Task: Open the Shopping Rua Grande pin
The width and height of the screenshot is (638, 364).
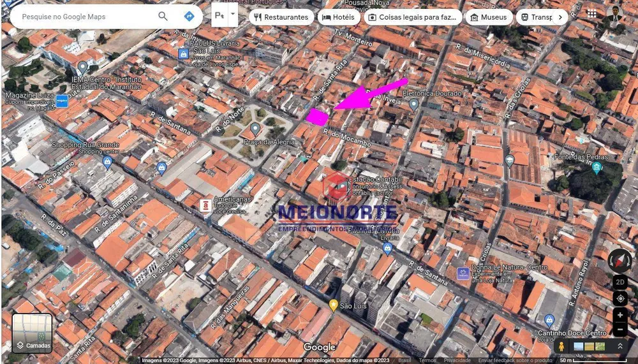Action: 107,163
